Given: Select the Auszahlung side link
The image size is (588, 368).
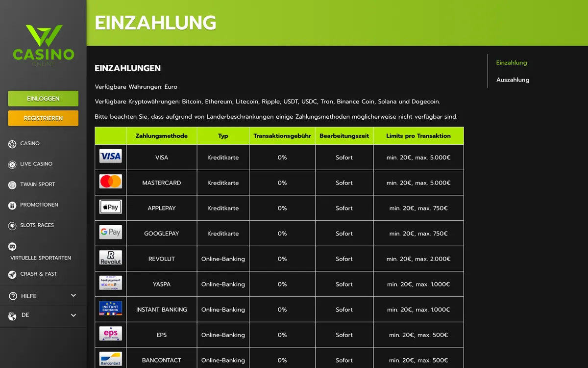Looking at the screenshot, I should [513, 80].
